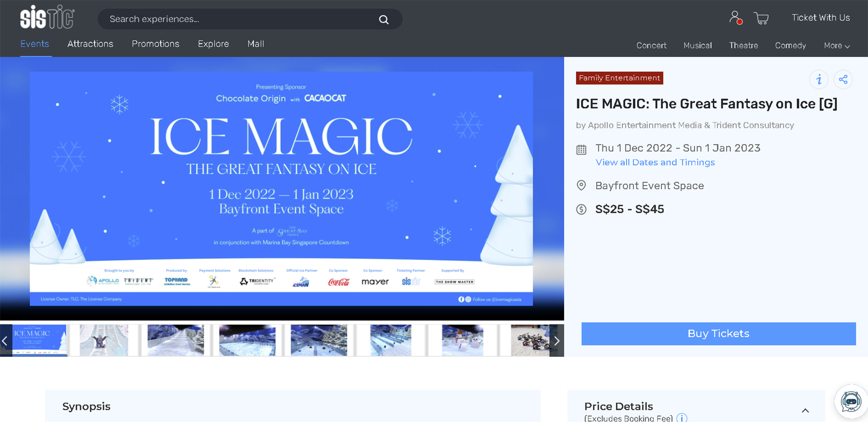Go to next thumbnails with right arrow
The width and height of the screenshot is (868, 422).
point(557,341)
